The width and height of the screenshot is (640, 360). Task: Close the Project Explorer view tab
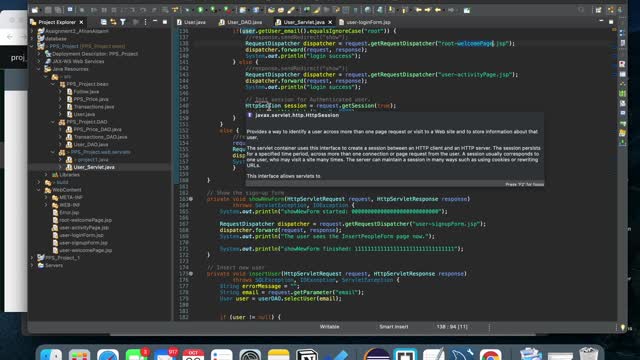pyautogui.click(x=81, y=22)
